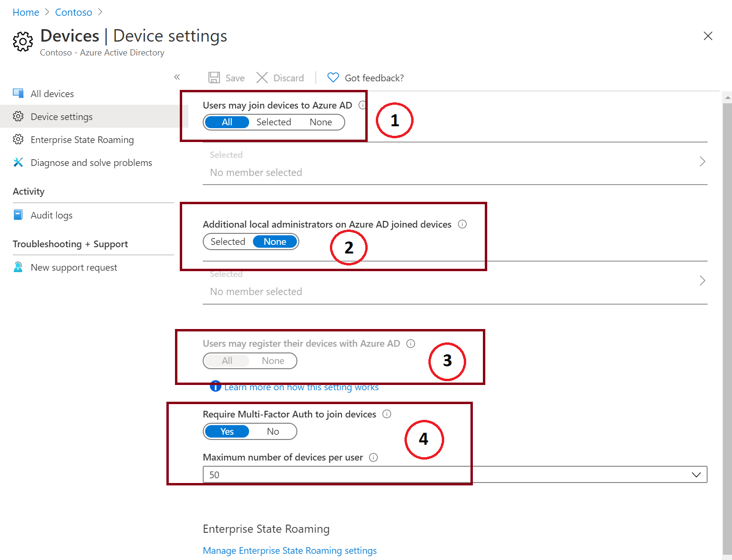Click the vertical scrollbar thumb

point(727,330)
